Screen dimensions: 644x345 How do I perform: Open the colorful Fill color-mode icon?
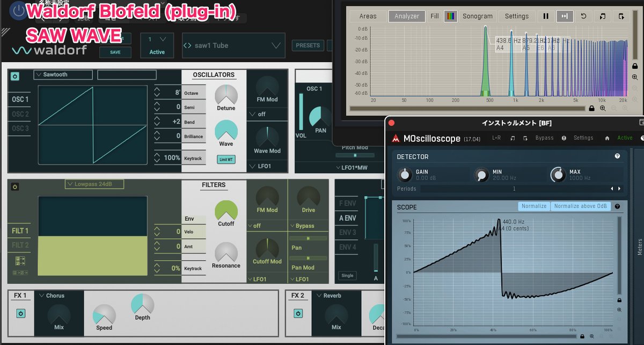click(451, 16)
